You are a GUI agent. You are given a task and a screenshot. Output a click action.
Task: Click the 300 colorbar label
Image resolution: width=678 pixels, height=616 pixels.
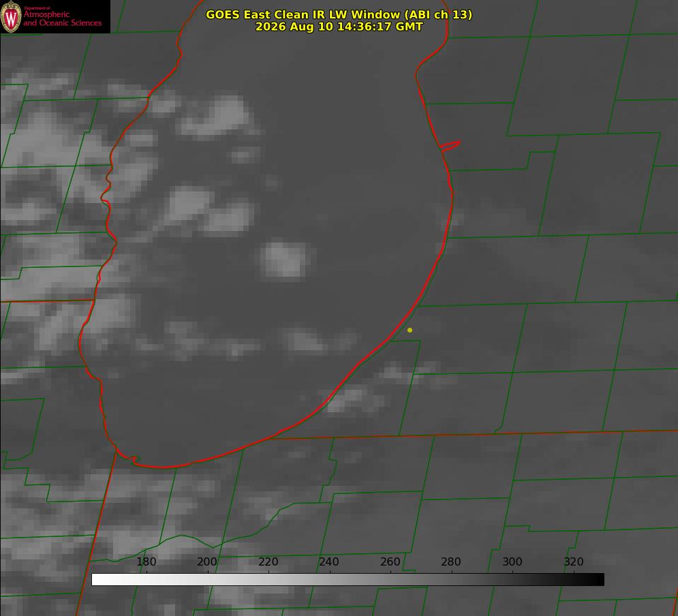[x=512, y=561]
